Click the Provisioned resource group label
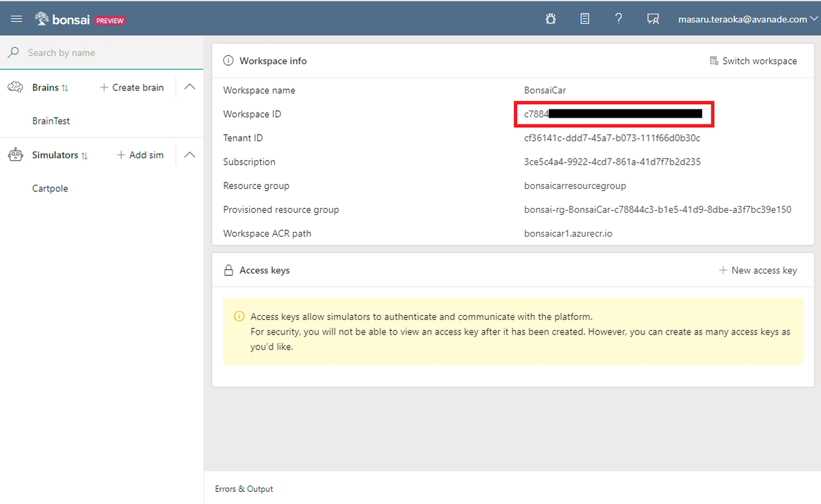 coord(281,210)
